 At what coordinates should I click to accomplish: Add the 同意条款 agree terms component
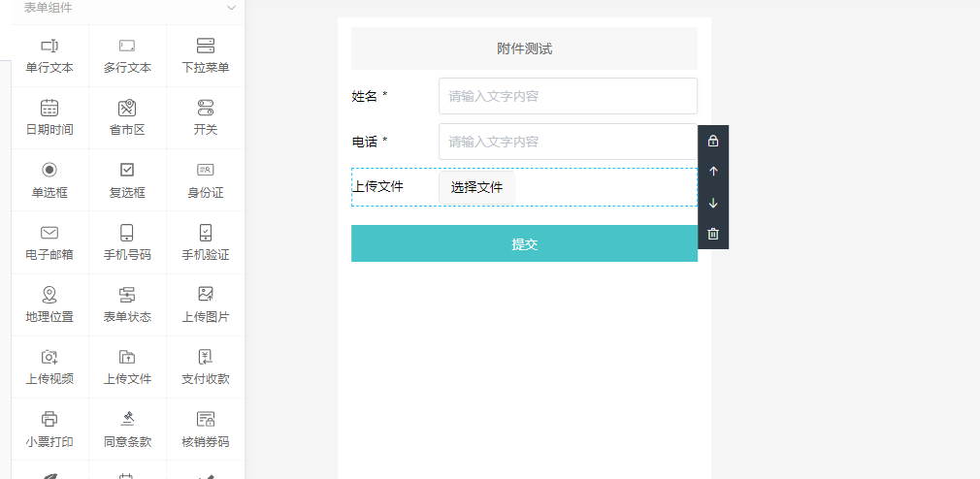pyautogui.click(x=127, y=430)
